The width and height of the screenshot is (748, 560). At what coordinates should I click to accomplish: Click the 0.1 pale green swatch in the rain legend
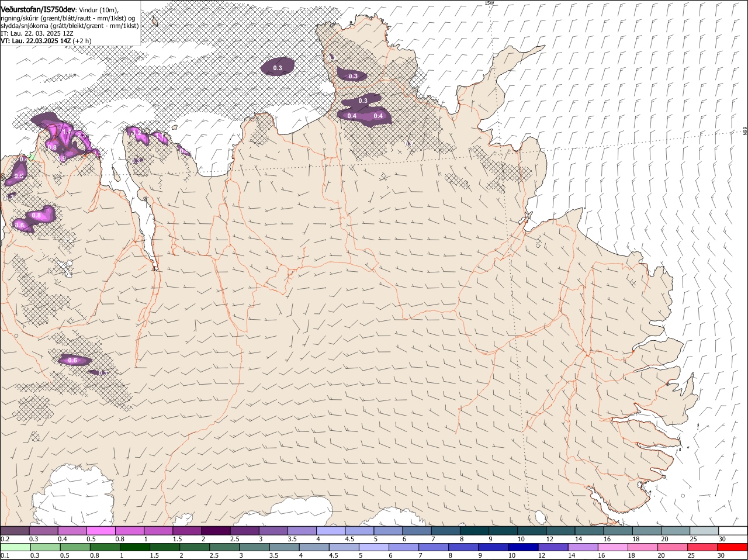coord(15,547)
